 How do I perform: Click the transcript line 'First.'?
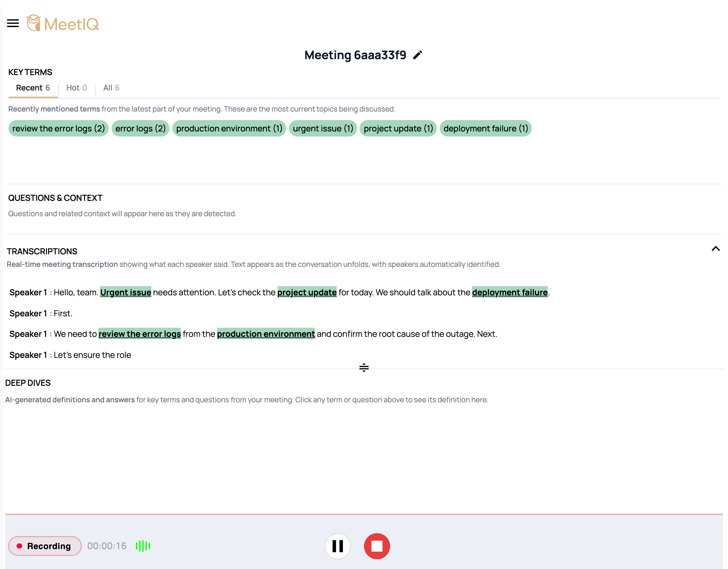click(x=63, y=314)
